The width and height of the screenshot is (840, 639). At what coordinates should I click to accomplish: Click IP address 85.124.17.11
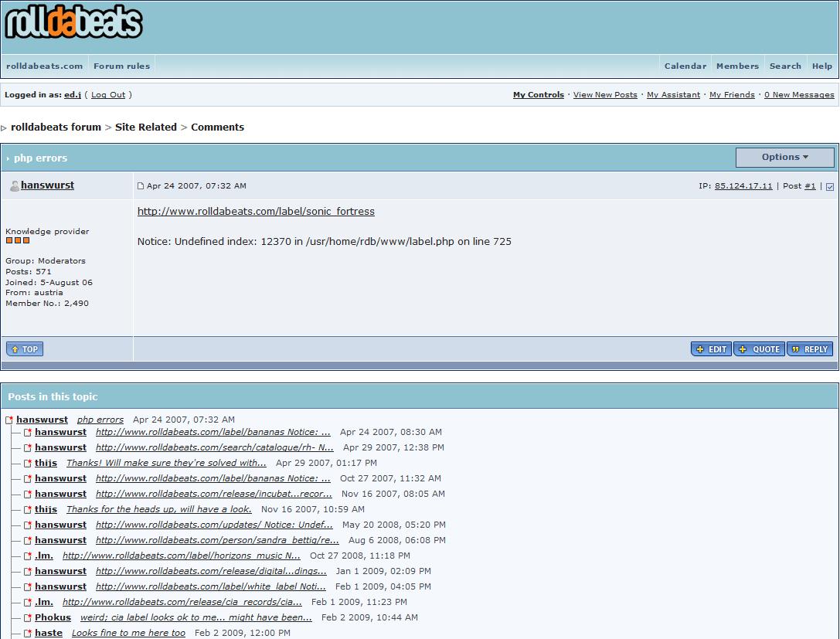click(743, 186)
